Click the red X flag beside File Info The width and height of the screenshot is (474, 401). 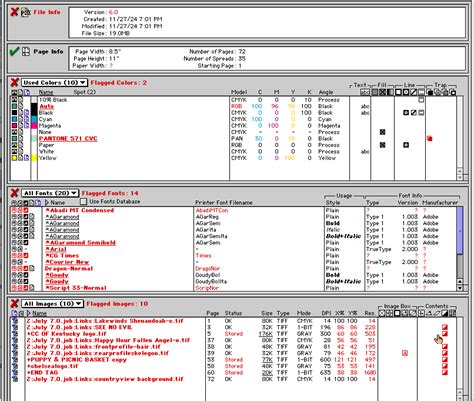point(14,12)
